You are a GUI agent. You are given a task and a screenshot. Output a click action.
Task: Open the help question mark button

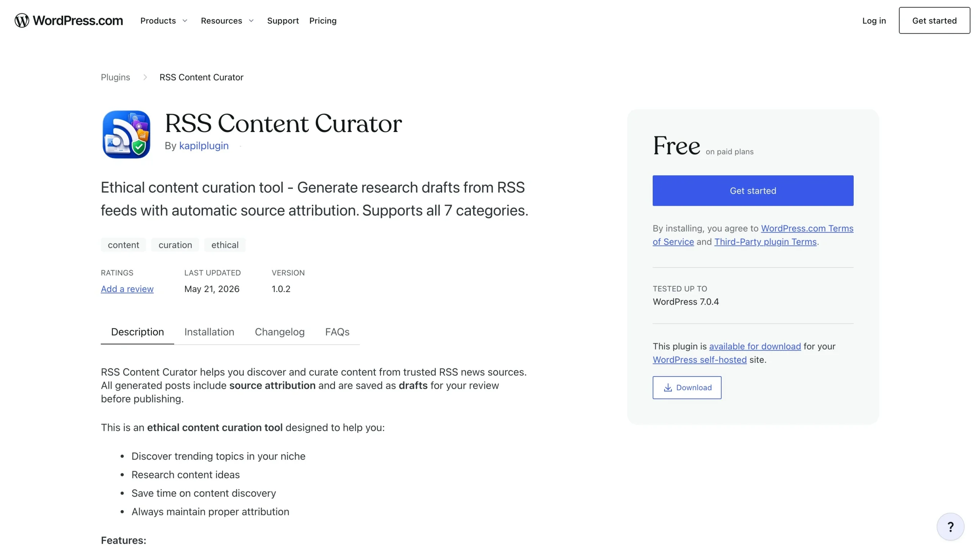tap(950, 527)
